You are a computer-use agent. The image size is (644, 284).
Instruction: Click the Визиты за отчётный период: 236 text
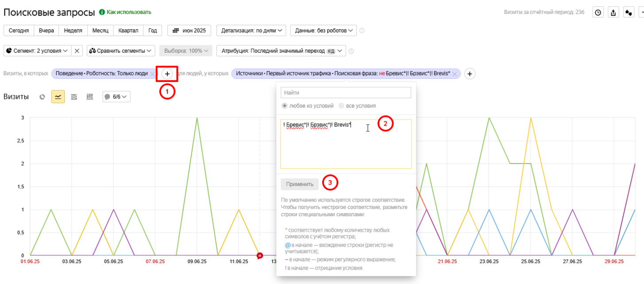pos(544,12)
